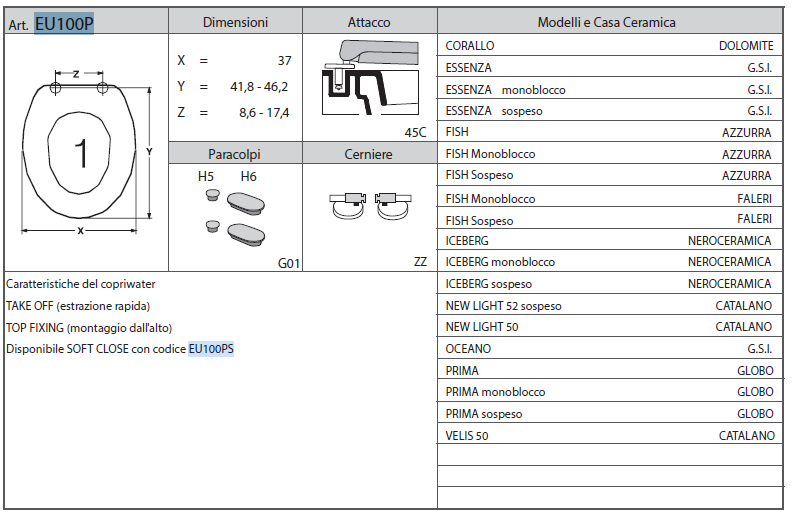Select the Modelli e Casa Ceramica header
Image resolution: width=804 pixels, height=529 pixels.
(x=610, y=22)
